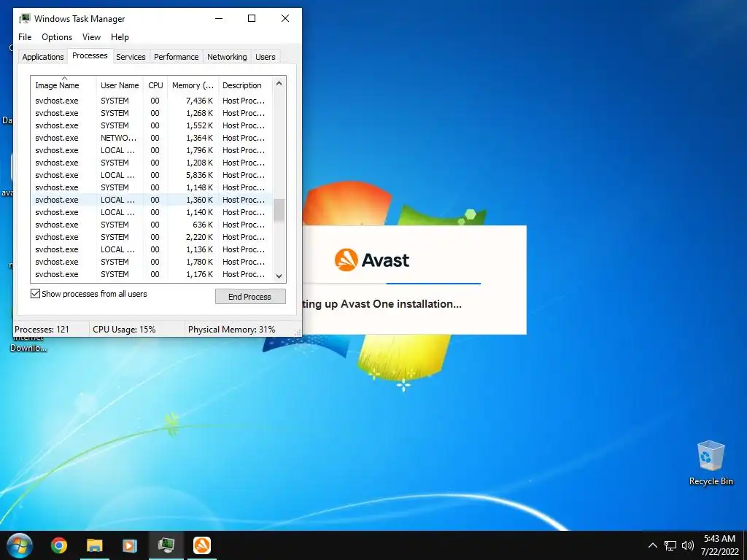
Task: Uncheck Show processes from all users
Action: click(x=35, y=294)
